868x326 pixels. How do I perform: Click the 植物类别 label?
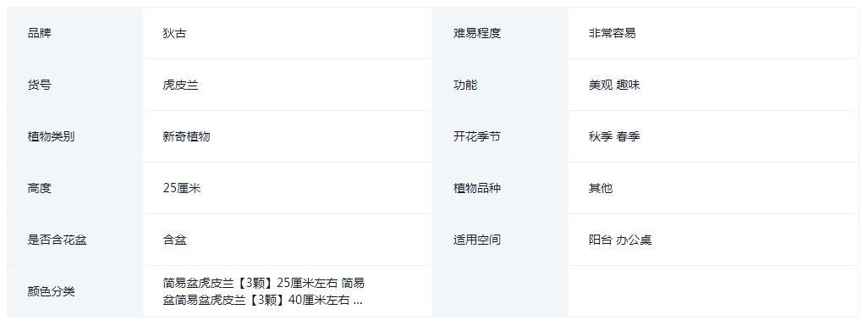click(51, 136)
